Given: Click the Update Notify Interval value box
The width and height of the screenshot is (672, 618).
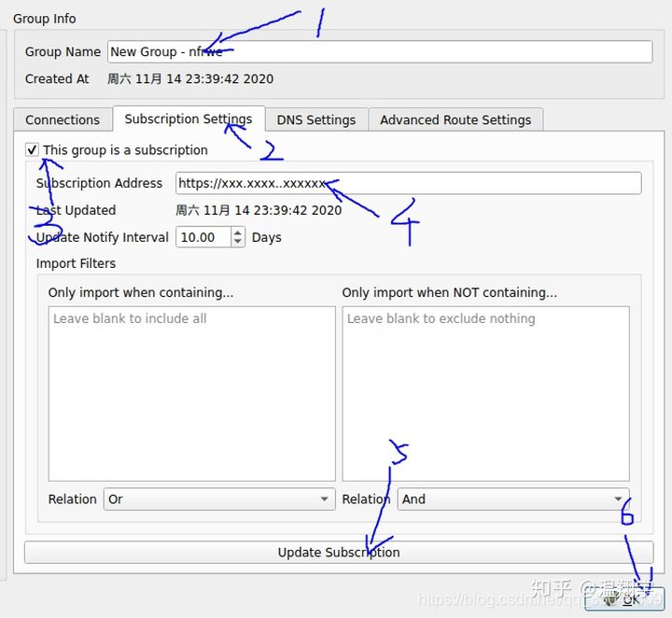Looking at the screenshot, I should click(x=203, y=237).
